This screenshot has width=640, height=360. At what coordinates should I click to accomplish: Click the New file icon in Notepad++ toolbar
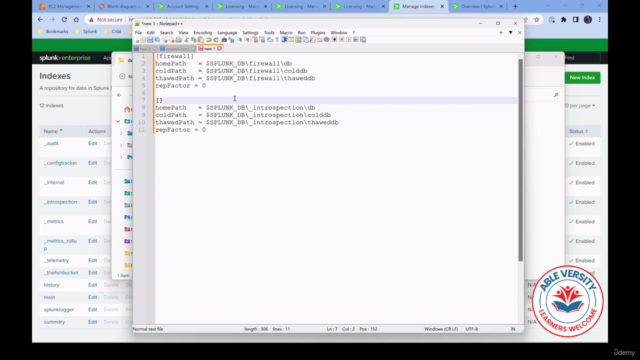click(x=136, y=40)
